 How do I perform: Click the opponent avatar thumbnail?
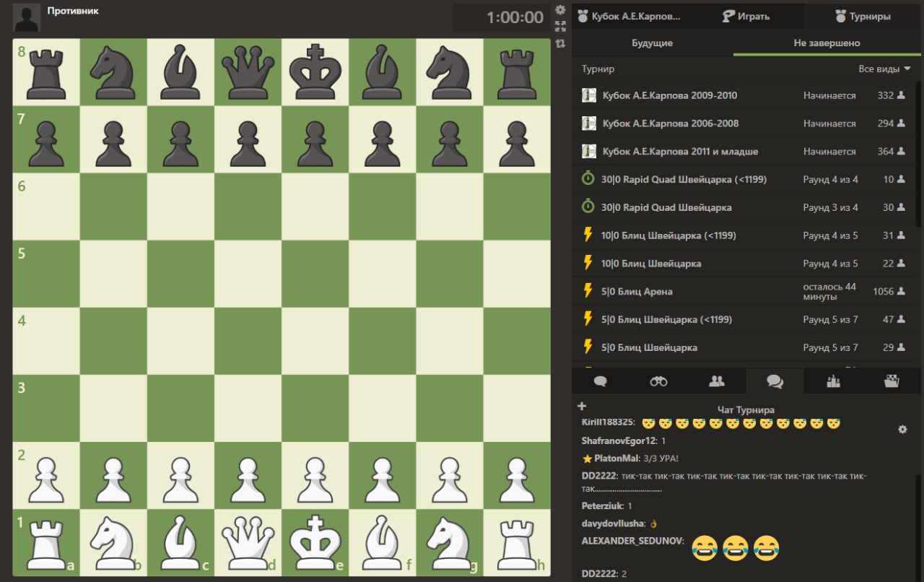pyautogui.click(x=27, y=18)
